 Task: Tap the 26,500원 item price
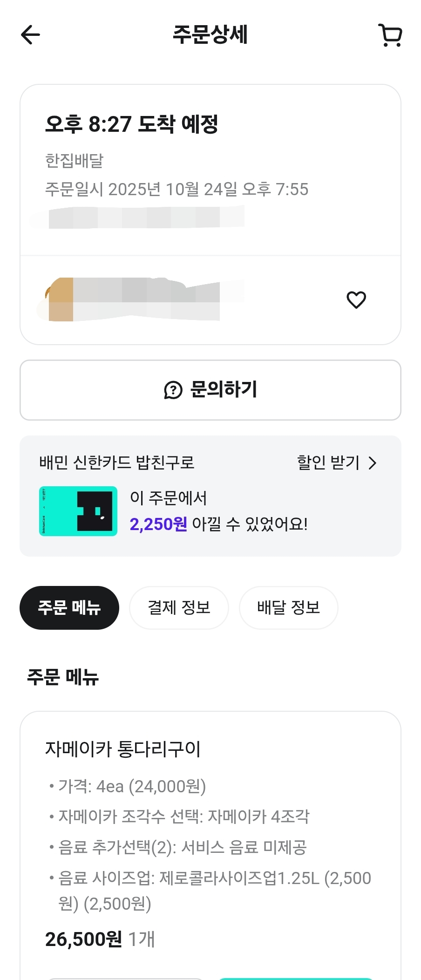pos(83,939)
